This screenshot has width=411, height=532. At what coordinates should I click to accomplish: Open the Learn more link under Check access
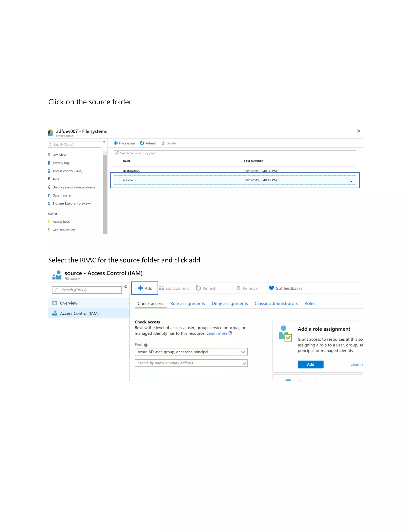click(219, 333)
